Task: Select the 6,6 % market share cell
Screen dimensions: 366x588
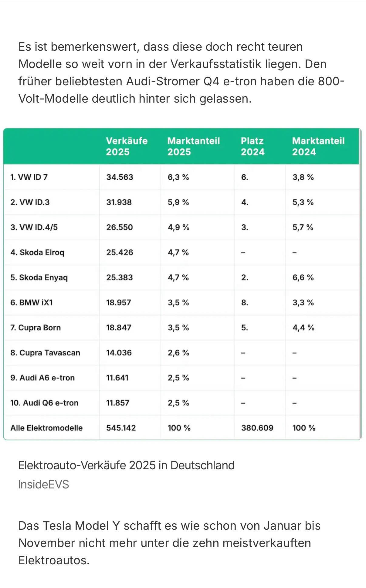Action: 303,278
